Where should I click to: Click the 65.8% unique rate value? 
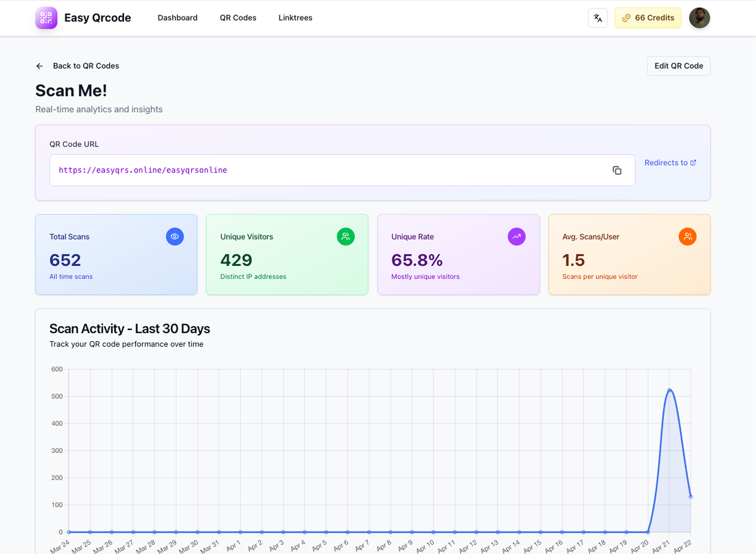coord(417,260)
